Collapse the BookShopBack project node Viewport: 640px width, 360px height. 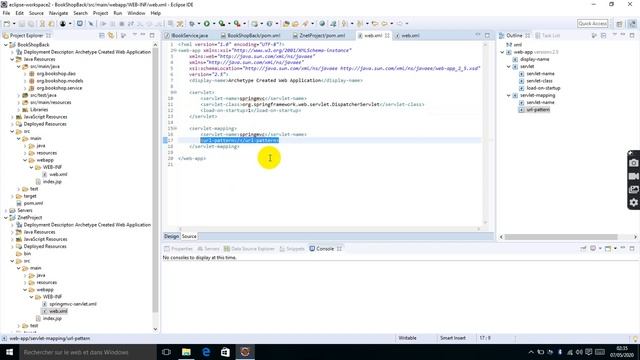pyautogui.click(x=6, y=45)
